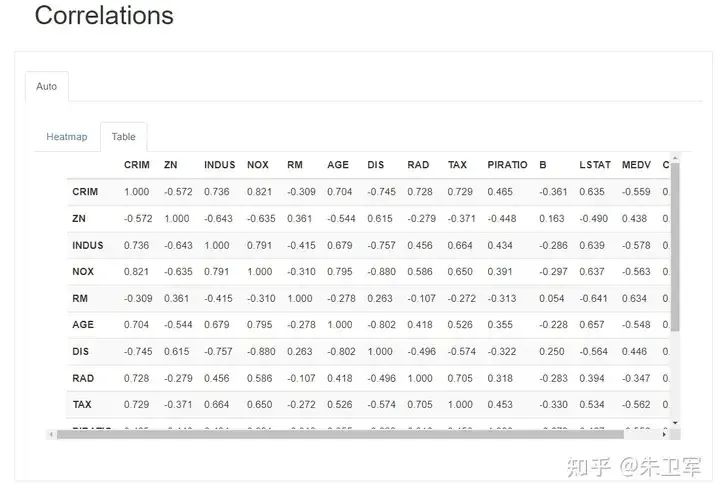Viewport: 720px width, 497px height.
Task: Click 0.705 in RAD row TAX column
Action: click(460, 378)
